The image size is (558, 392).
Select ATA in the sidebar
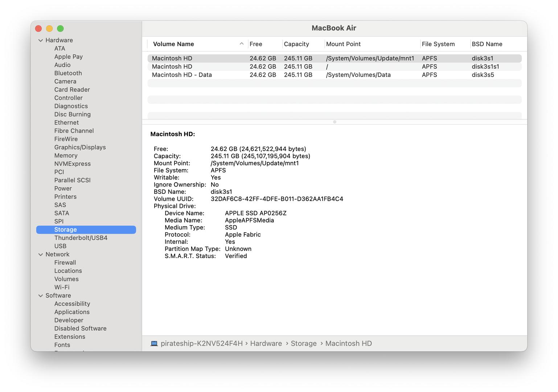click(x=60, y=49)
